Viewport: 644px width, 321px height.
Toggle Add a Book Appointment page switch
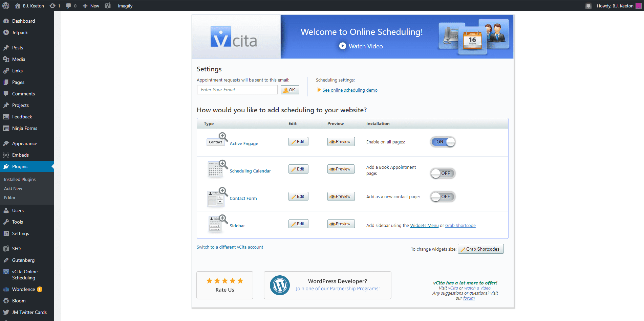click(x=443, y=173)
